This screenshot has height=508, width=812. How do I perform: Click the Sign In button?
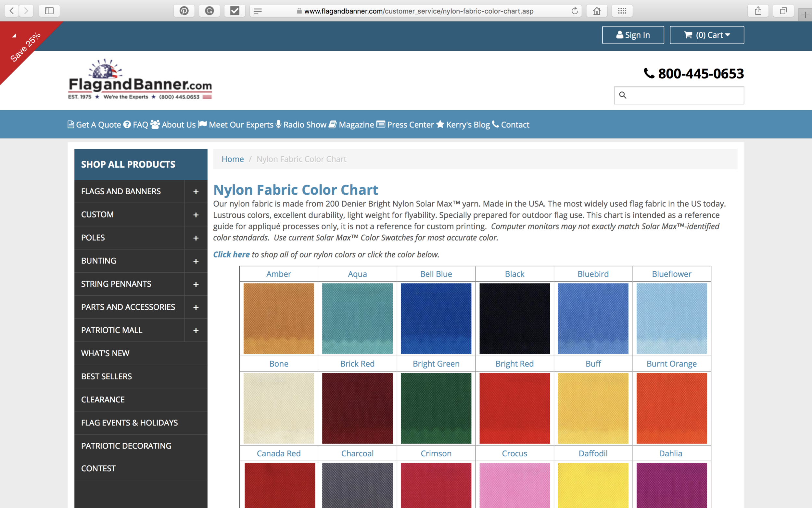(x=633, y=35)
